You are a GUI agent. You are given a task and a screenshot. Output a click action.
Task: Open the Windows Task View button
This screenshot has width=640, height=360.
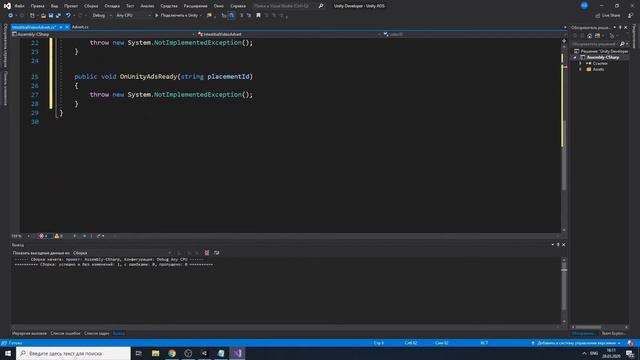[139, 353]
